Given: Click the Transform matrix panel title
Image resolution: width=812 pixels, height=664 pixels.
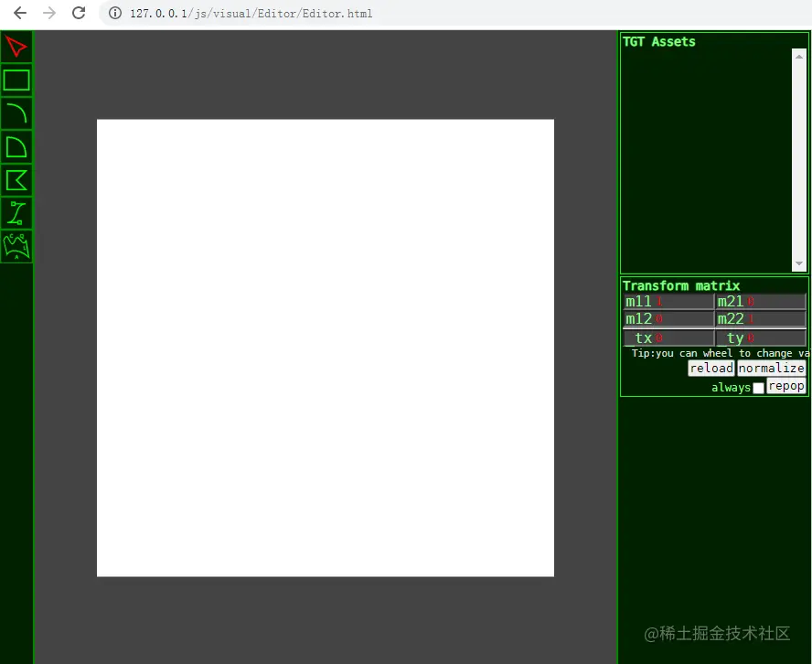Looking at the screenshot, I should pyautogui.click(x=681, y=286).
